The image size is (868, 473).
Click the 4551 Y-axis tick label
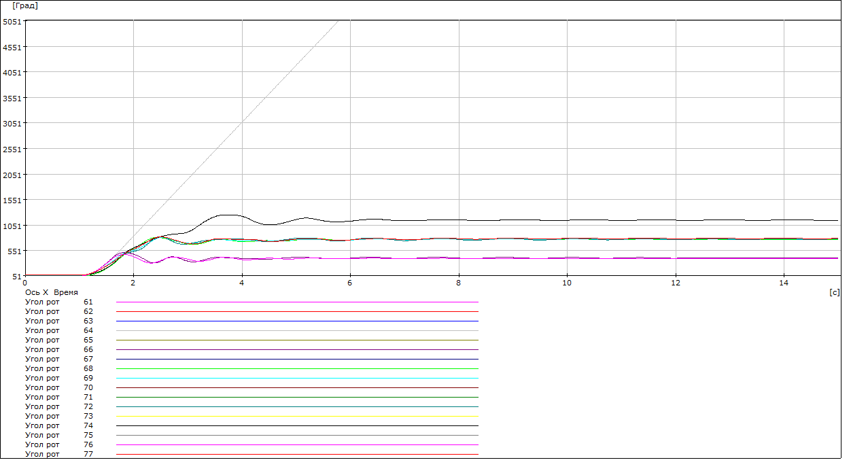point(12,47)
